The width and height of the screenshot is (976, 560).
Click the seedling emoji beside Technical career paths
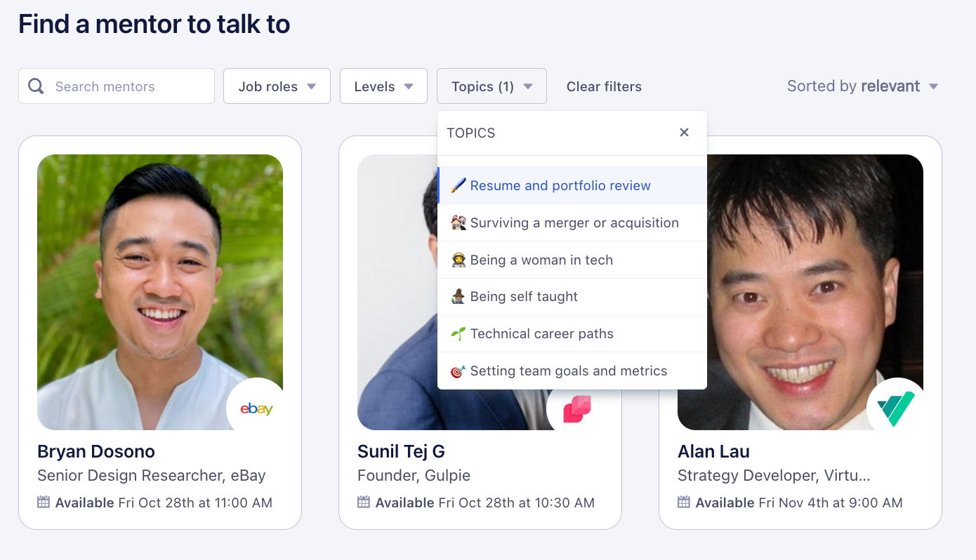(x=459, y=333)
